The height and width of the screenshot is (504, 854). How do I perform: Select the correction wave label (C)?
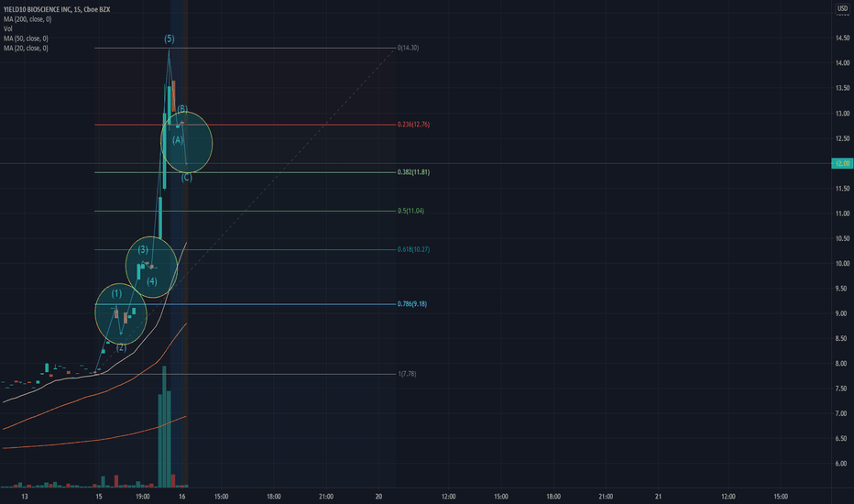click(x=186, y=178)
